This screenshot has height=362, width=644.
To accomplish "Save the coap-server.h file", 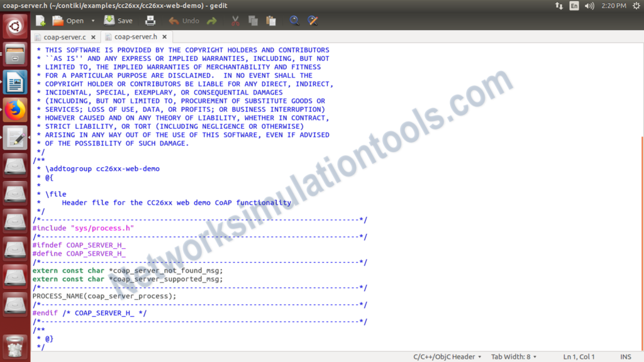I will pos(118,20).
